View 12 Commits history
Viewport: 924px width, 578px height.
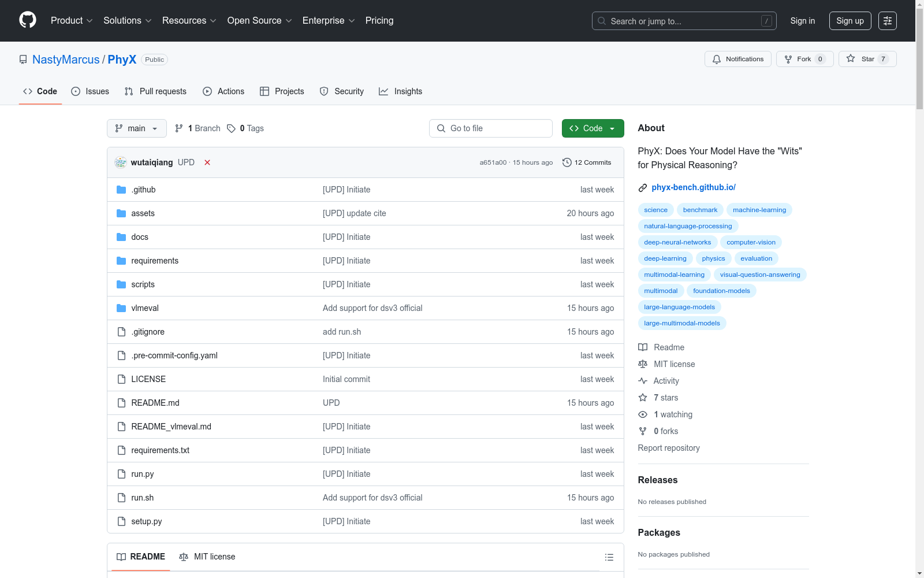pyautogui.click(x=587, y=162)
